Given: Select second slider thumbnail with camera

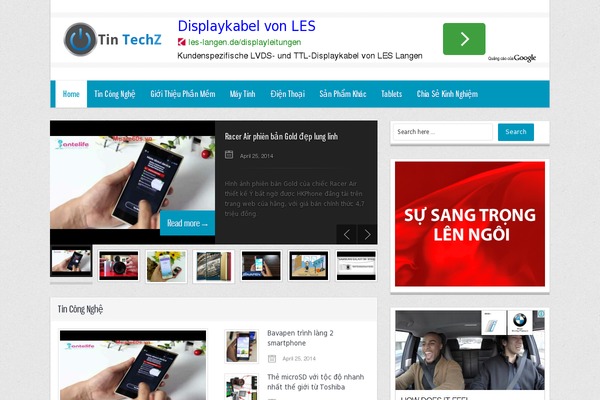Looking at the screenshot, I should click(119, 266).
